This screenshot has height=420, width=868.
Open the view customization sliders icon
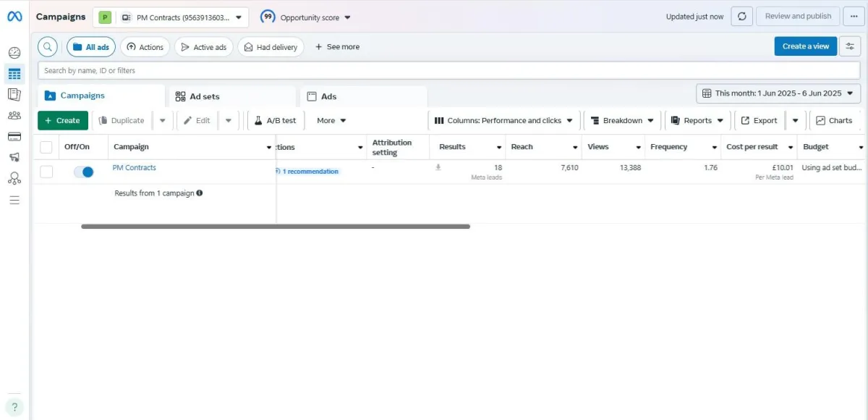850,46
